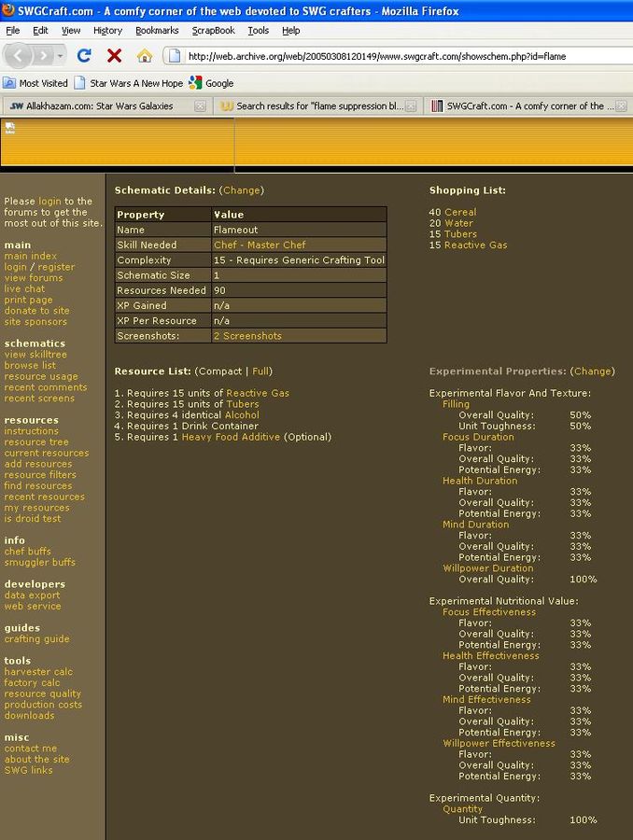
Task: Open the Heavy Food Additive resource link
Action: tap(231, 437)
